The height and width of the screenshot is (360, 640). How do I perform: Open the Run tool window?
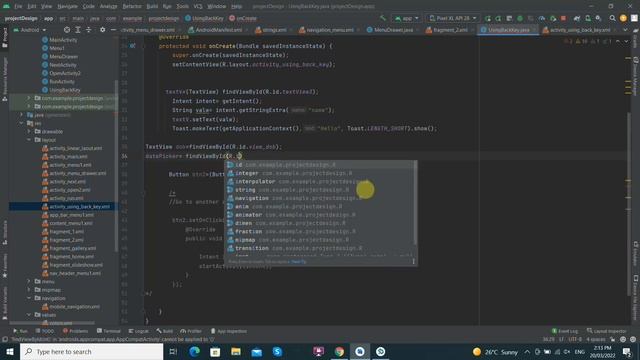coord(20,331)
